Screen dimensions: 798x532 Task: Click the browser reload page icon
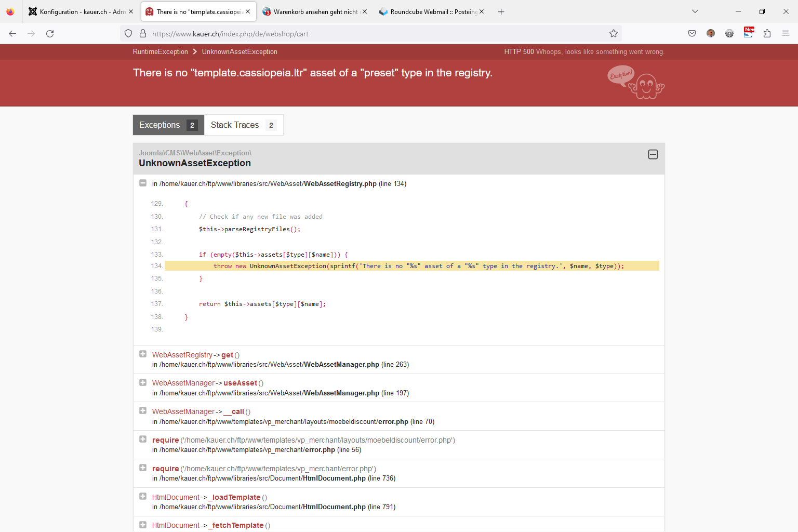(50, 34)
